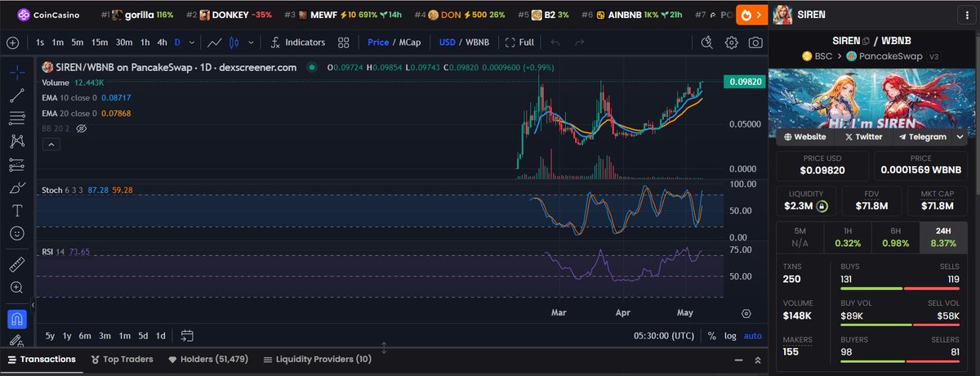The width and height of the screenshot is (980, 376).
Task: Take a chart snapshot with camera
Action: pos(756,43)
